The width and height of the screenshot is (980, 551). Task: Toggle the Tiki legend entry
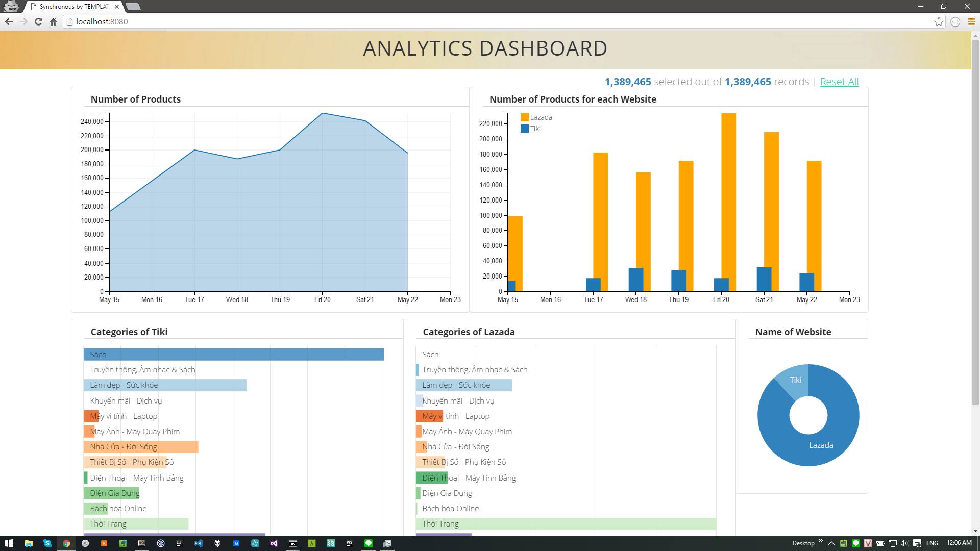(535, 129)
